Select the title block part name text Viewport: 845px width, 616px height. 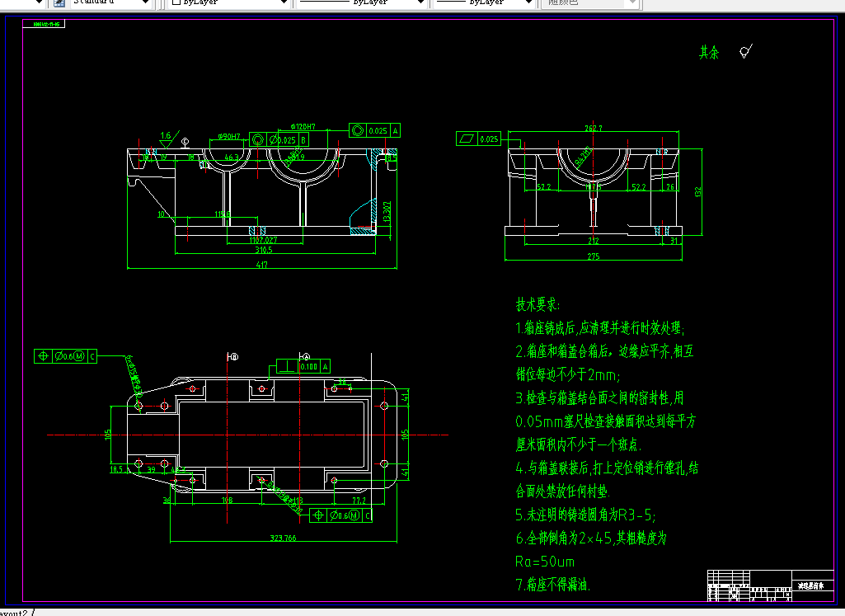[x=811, y=585]
